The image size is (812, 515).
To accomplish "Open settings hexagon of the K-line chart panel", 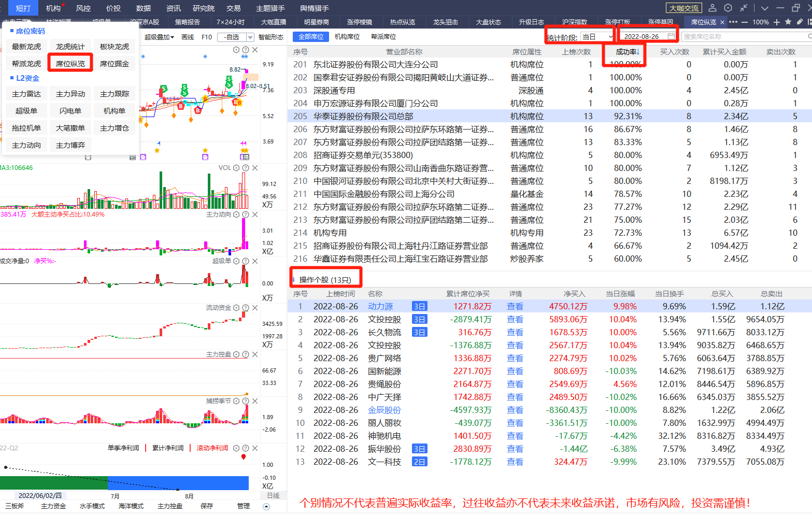I will click(236, 50).
